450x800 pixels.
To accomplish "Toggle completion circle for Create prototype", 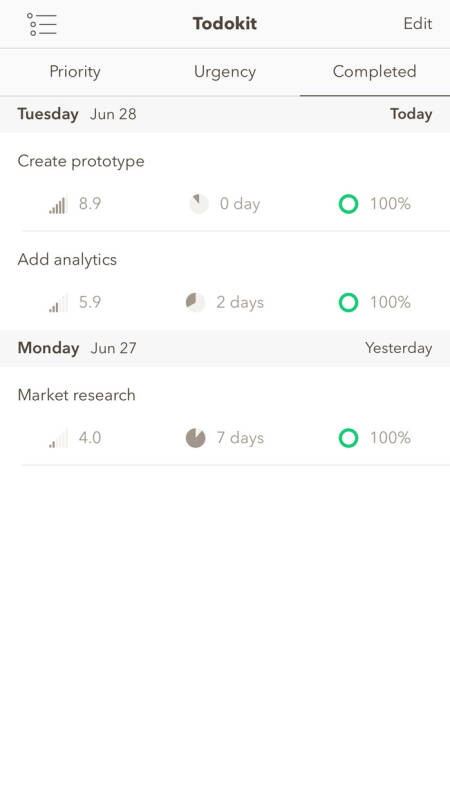I will 348,204.
